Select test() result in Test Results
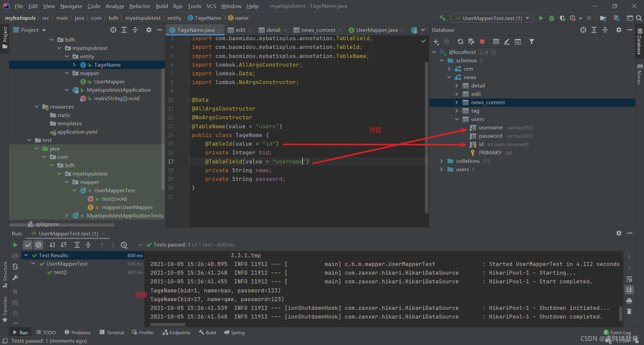Image resolution: width=644 pixels, height=345 pixels. coord(60,272)
